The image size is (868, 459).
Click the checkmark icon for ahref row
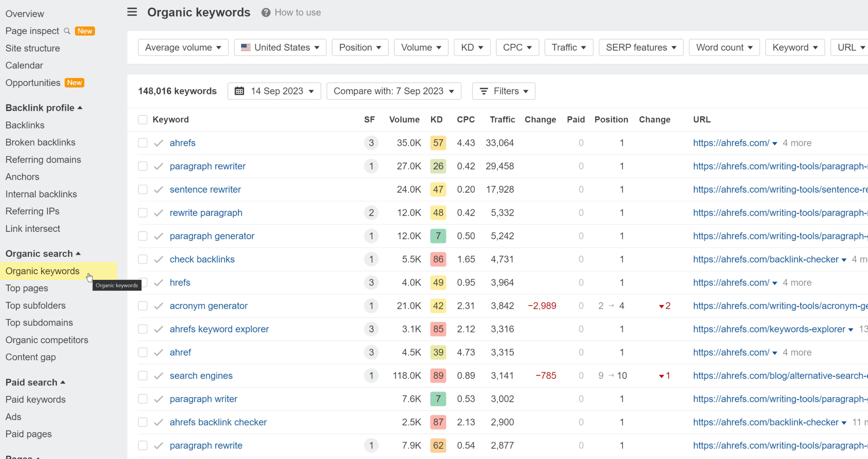tap(159, 353)
